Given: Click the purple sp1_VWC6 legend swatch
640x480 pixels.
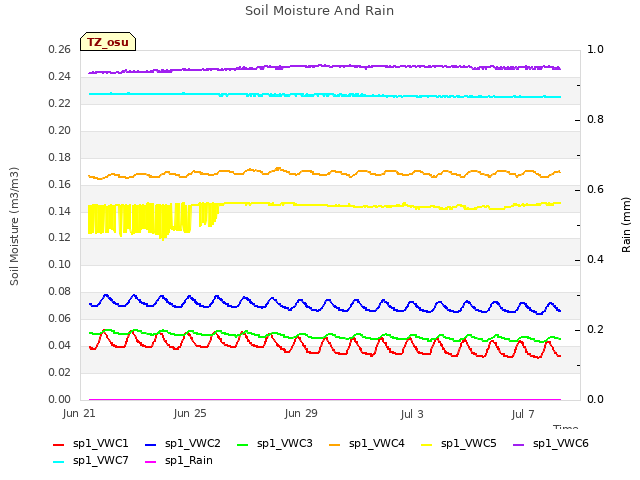Looking at the screenshot, I should click(x=518, y=445).
